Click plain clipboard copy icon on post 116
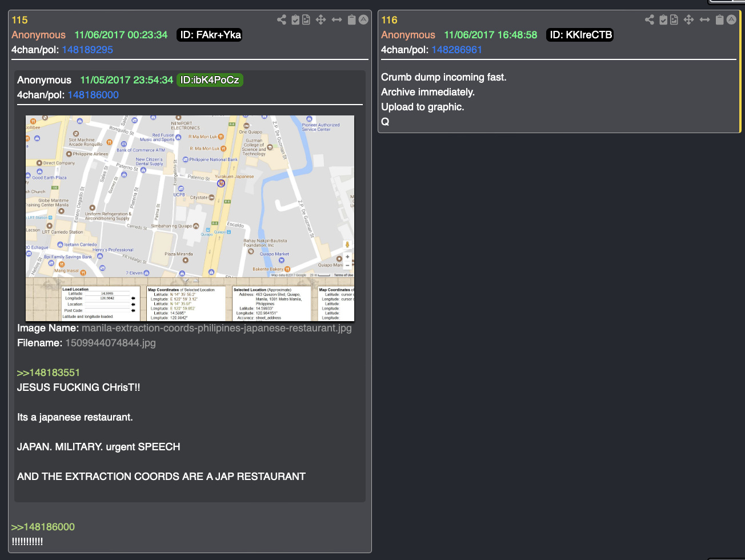The image size is (745, 560). pyautogui.click(x=720, y=20)
